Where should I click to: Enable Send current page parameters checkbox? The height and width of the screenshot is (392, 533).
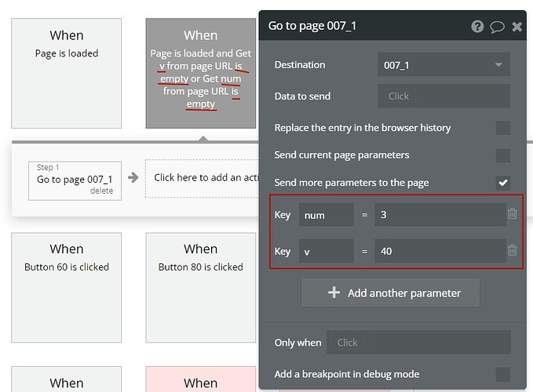(x=502, y=155)
